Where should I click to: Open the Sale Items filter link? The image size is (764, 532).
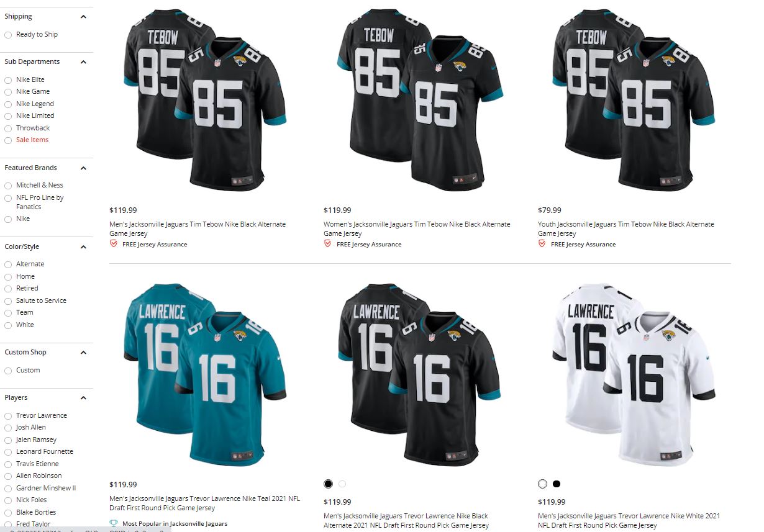click(x=32, y=140)
